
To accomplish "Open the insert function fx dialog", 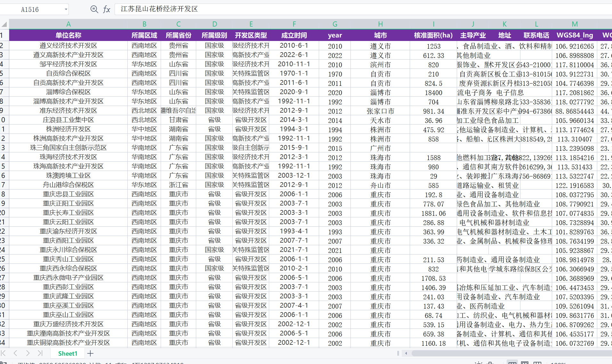I will point(107,9).
